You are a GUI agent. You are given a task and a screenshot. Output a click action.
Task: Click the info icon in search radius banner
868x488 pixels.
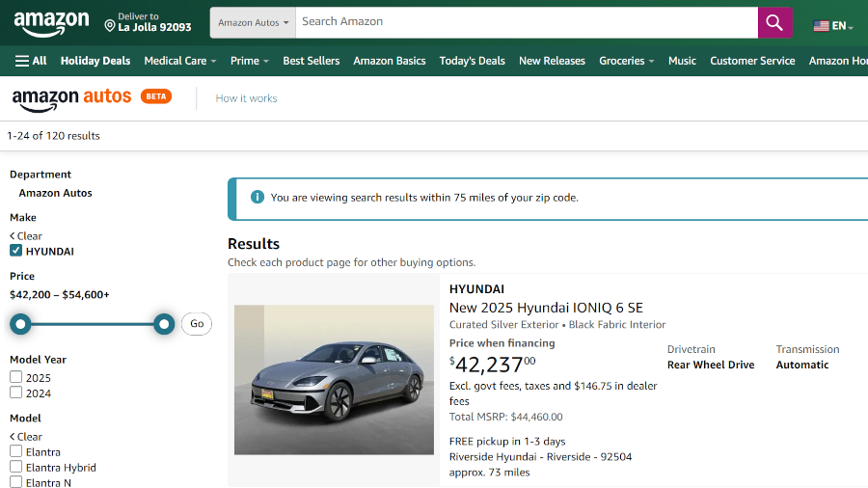coord(258,197)
